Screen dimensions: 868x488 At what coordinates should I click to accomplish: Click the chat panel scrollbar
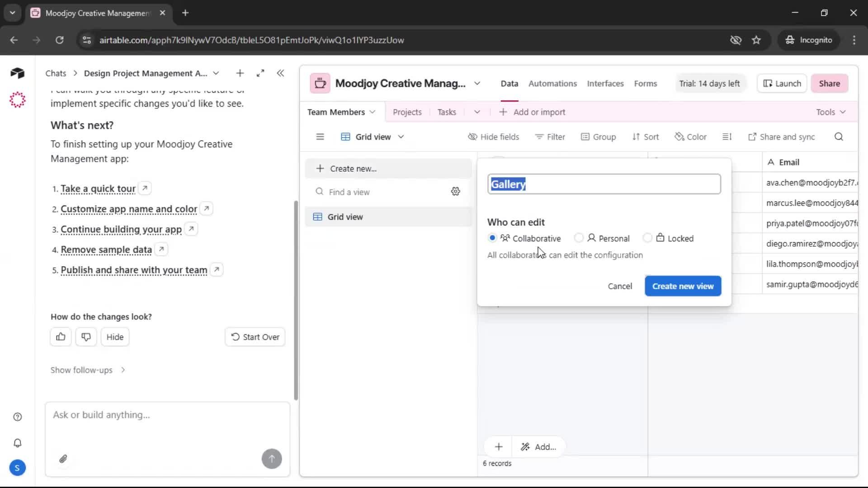[296, 300]
